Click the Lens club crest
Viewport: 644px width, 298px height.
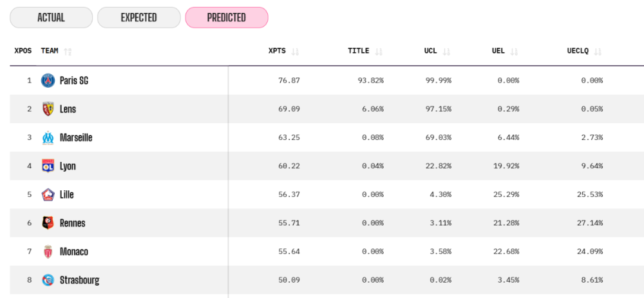(48, 109)
